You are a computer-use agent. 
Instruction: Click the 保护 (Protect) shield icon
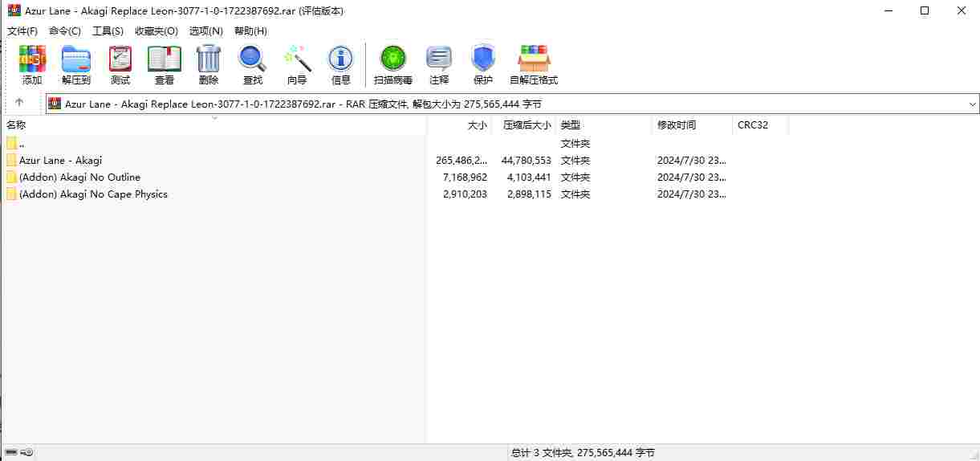(483, 59)
